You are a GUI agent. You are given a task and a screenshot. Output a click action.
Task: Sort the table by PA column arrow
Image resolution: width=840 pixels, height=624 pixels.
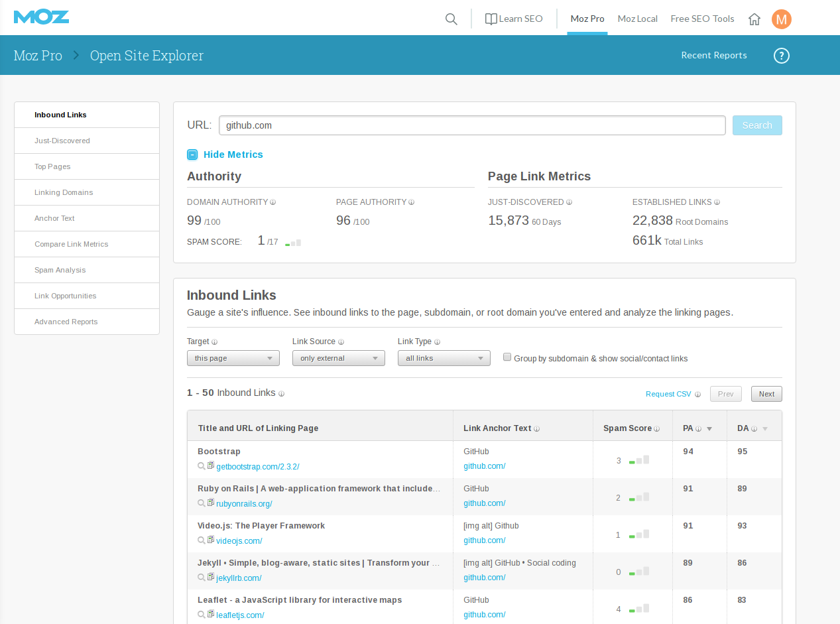[x=709, y=429]
